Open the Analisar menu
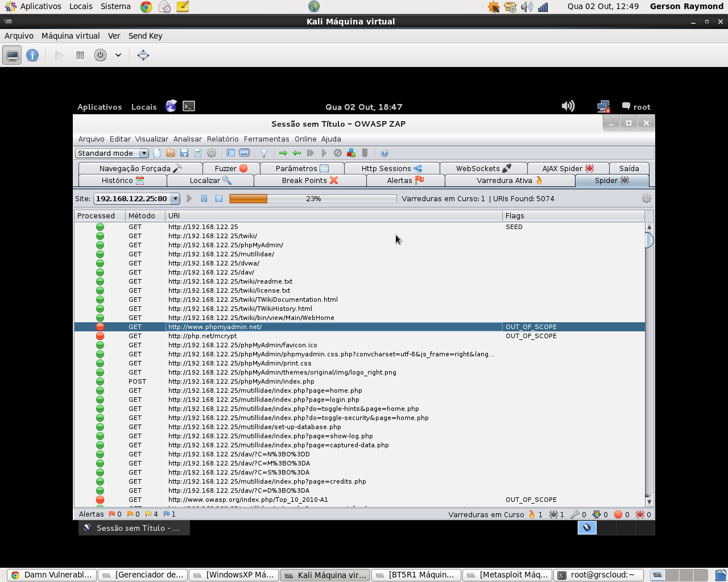 [x=188, y=139]
